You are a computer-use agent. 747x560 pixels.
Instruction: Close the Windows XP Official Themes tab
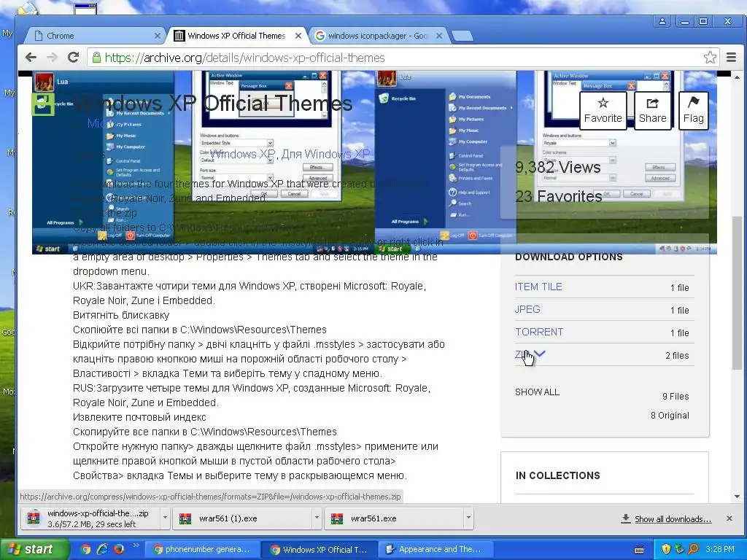pos(298,36)
